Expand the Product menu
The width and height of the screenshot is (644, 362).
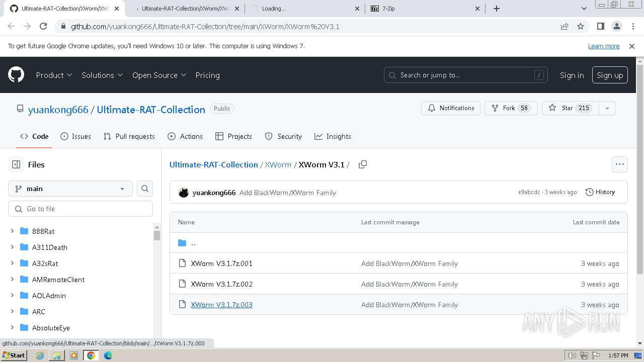point(54,75)
